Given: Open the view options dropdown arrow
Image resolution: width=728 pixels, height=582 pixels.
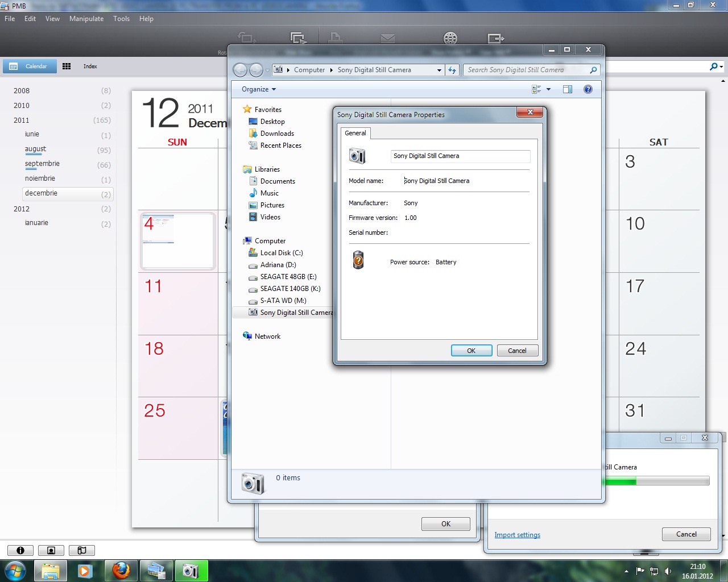Looking at the screenshot, I should coord(548,89).
